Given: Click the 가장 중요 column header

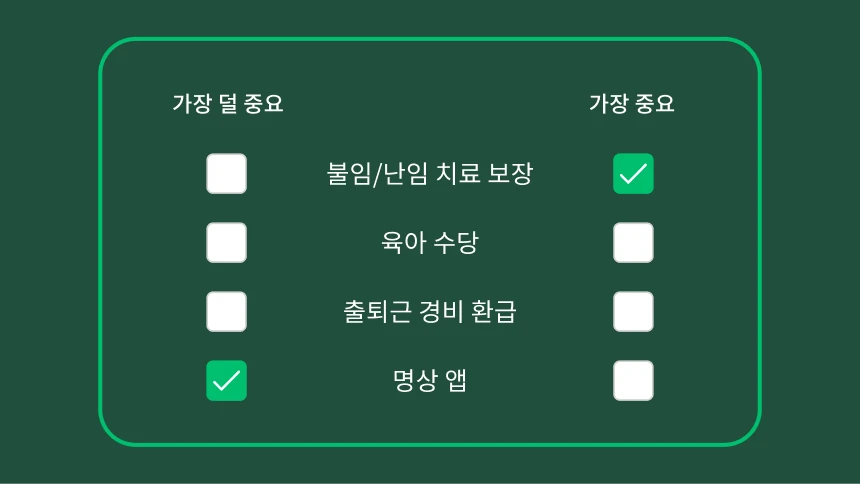Looking at the screenshot, I should (x=632, y=104).
